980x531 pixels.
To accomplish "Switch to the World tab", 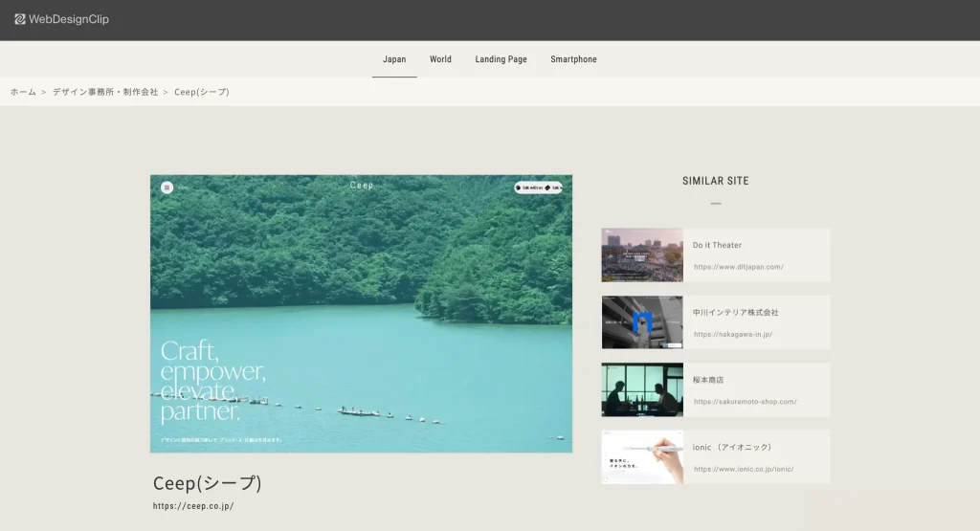I will point(440,59).
